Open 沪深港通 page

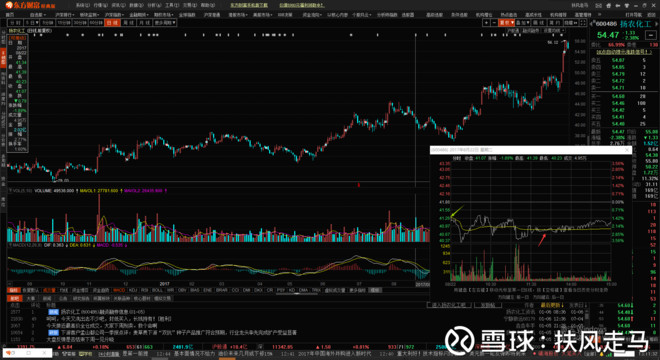212,15
